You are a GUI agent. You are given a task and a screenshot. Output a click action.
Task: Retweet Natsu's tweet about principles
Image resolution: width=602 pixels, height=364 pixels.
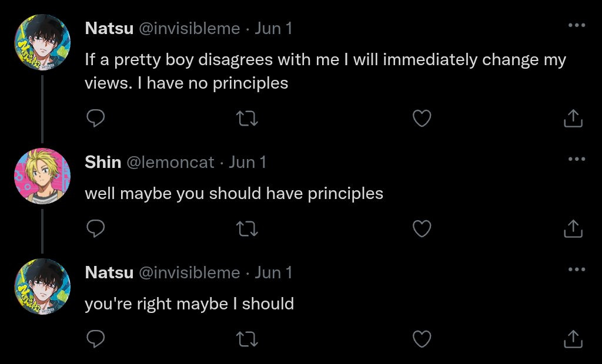[247, 119]
